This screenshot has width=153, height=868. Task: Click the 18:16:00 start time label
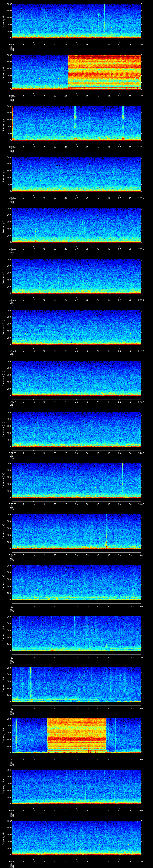(x=12, y=147)
